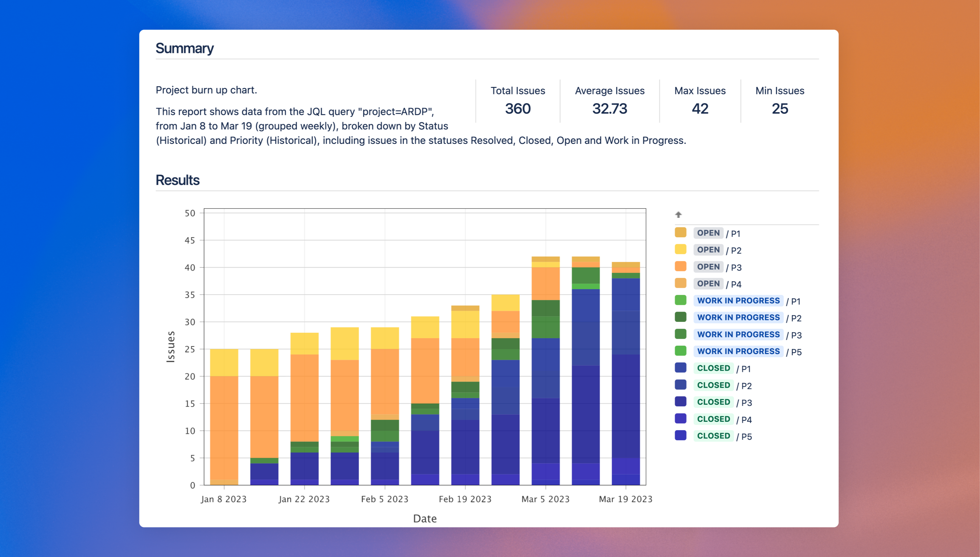Click the Total Issues 360 value
980x557 pixels.
click(x=518, y=109)
